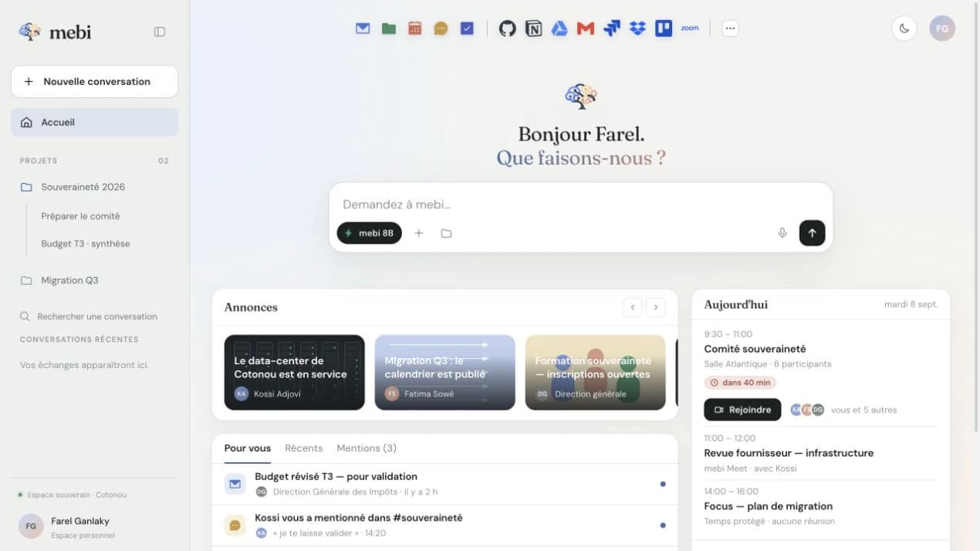The image size is (980, 551).
Task: Join the Comité souveraineté meeting via Rejoindre
Action: [x=742, y=410]
